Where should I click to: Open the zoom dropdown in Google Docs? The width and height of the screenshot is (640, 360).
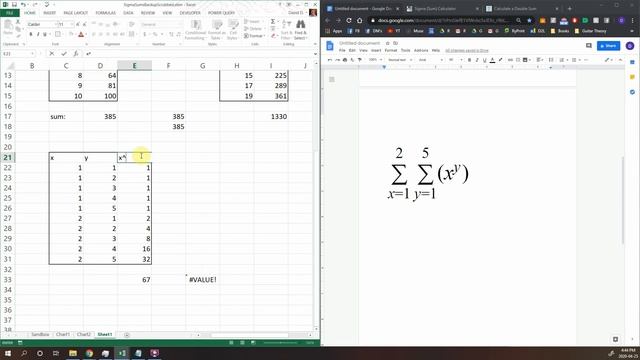point(375,60)
